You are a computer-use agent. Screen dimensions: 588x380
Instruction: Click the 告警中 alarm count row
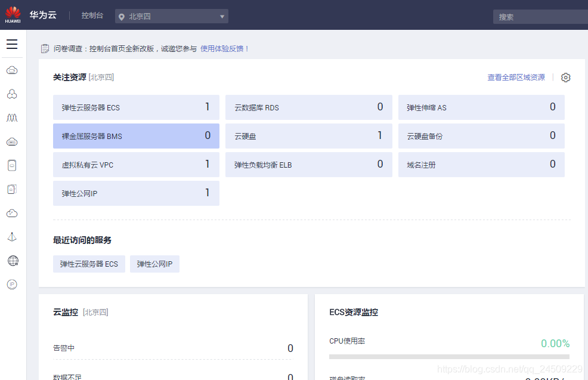point(173,348)
